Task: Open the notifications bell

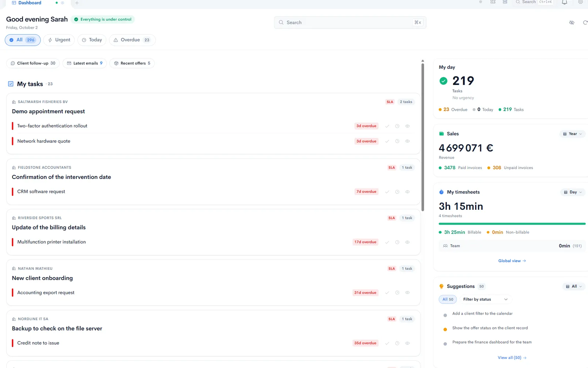Action: click(564, 2)
